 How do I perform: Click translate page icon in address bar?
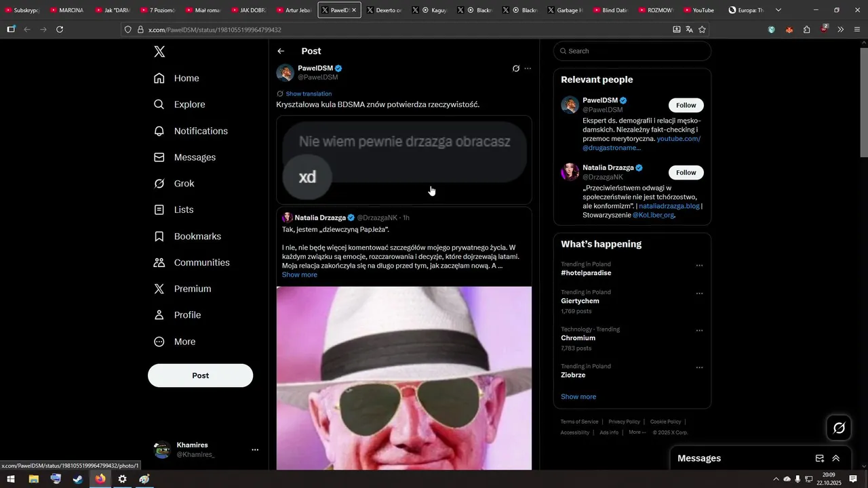pos(689,30)
